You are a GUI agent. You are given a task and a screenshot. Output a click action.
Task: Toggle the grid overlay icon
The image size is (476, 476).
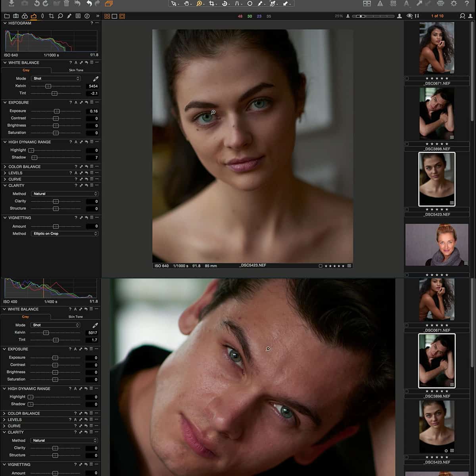point(393,4)
